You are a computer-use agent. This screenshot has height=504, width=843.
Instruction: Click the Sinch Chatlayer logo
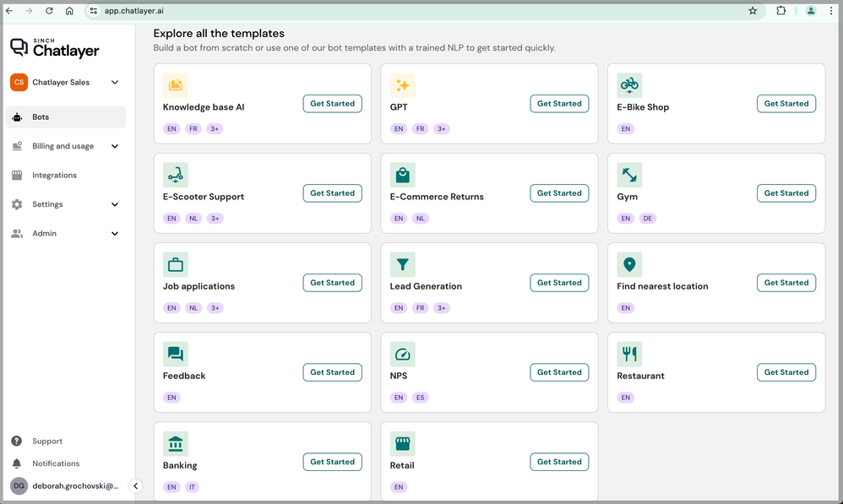[55, 48]
